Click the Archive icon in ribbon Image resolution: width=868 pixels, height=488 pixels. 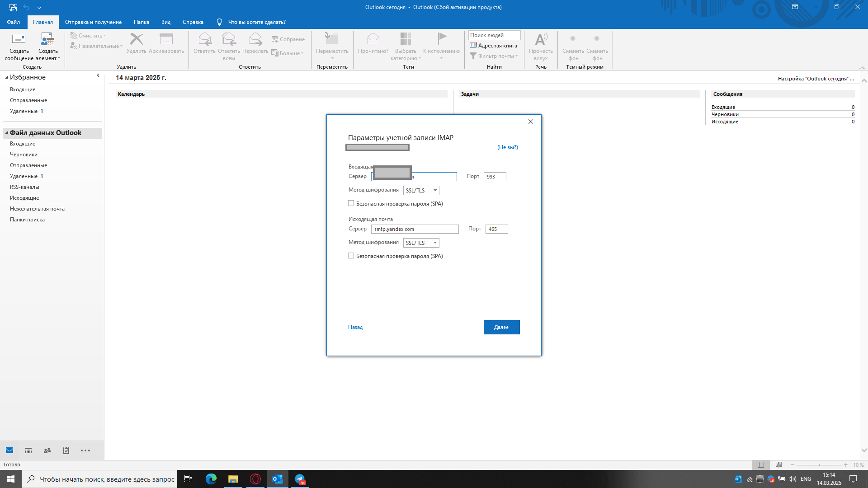point(166,39)
